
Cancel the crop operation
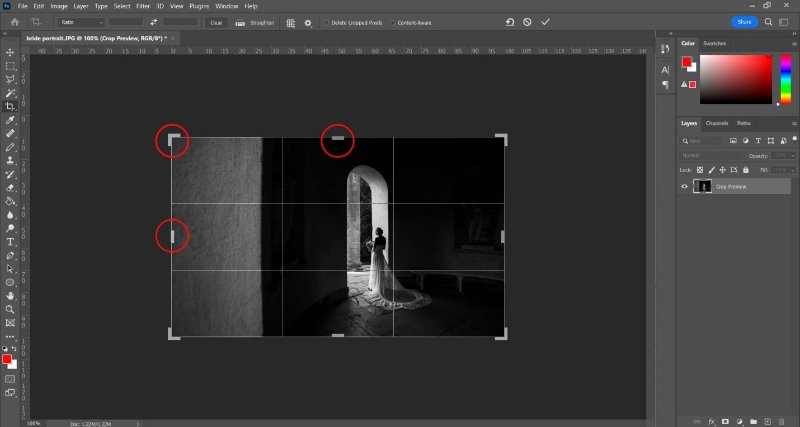point(528,22)
